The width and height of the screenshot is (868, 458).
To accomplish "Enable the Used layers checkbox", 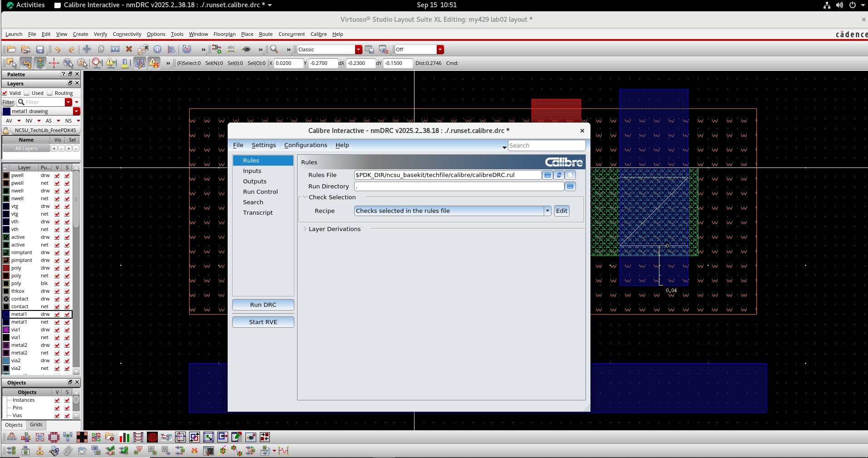I will [27, 93].
